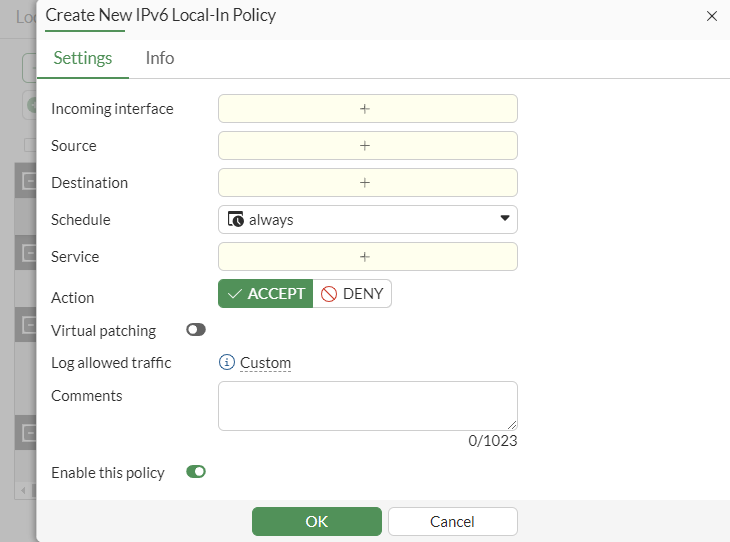Click the green checkmark on ACCEPT
Screen dimensions: 730x542
234,294
